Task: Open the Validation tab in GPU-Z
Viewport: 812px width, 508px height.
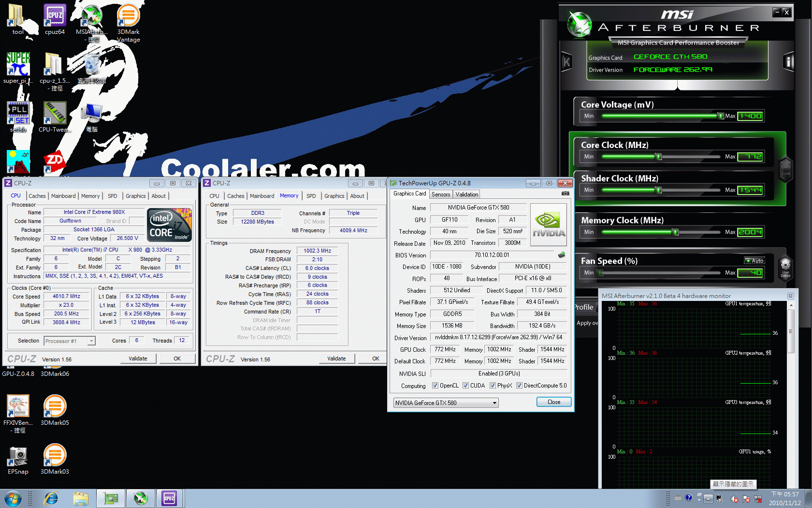Action: (467, 194)
